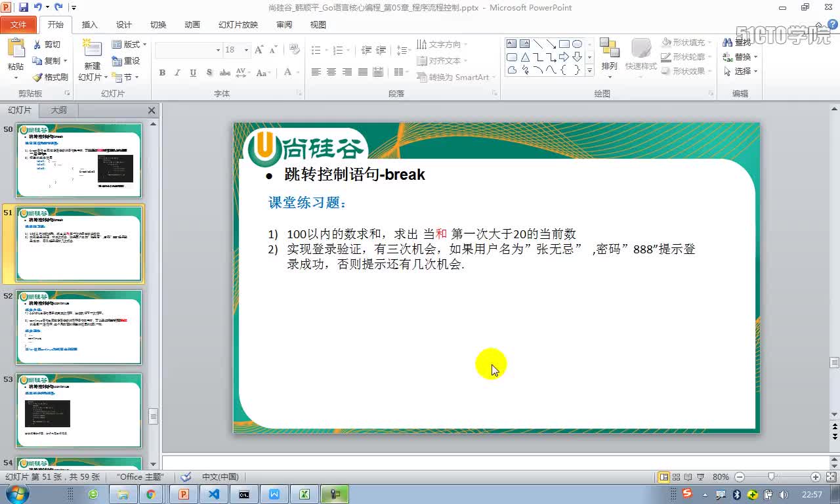Move the zoom slider handle
This screenshot has height=504, width=840.
point(771,477)
